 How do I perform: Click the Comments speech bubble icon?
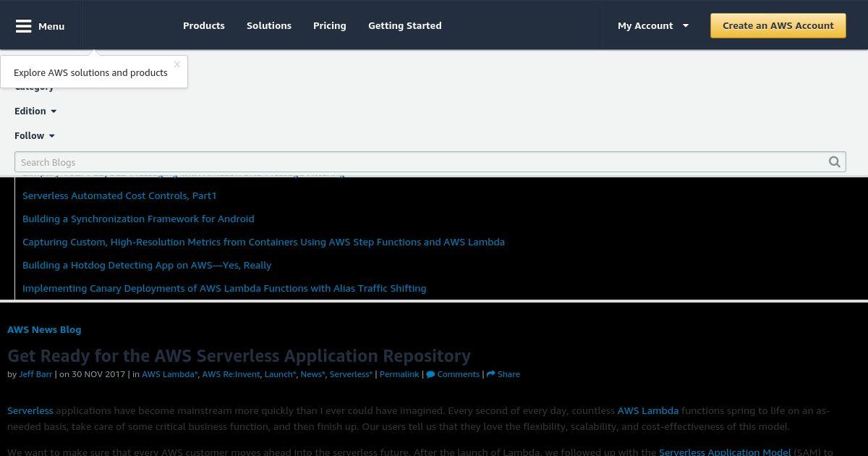[430, 374]
